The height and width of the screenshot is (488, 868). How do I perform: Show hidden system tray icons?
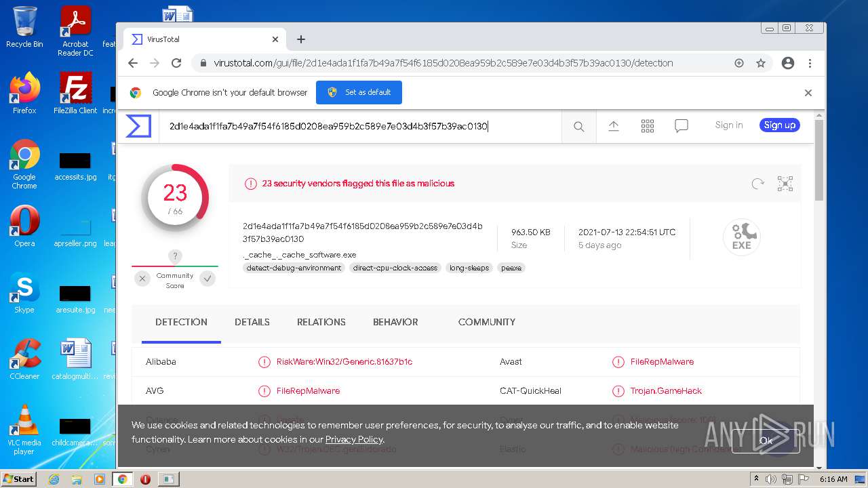click(756, 479)
